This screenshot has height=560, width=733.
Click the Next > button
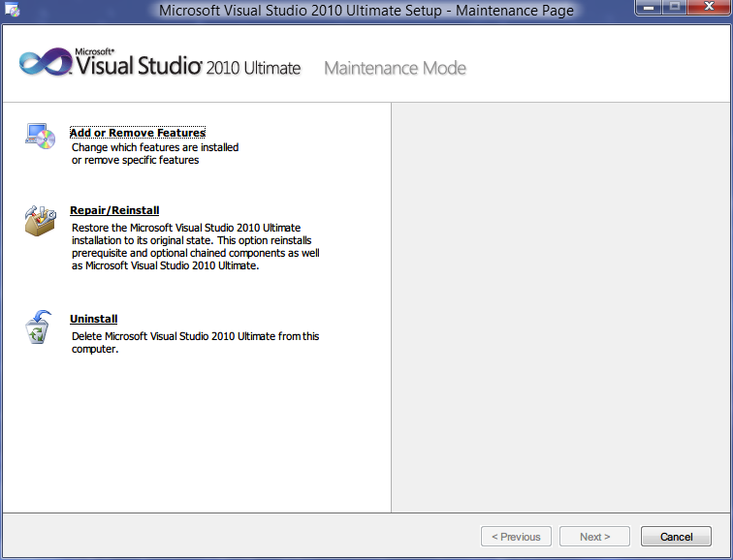coord(594,537)
